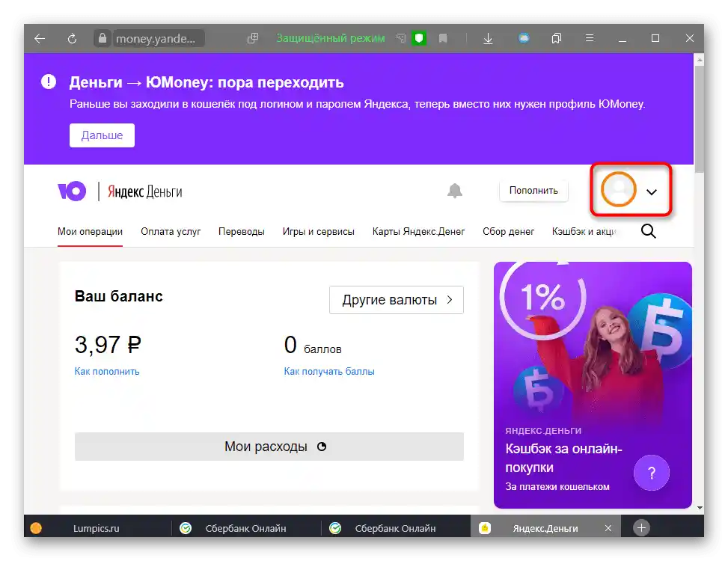Open the Переводы tab
The height and width of the screenshot is (561, 728).
pyautogui.click(x=242, y=232)
